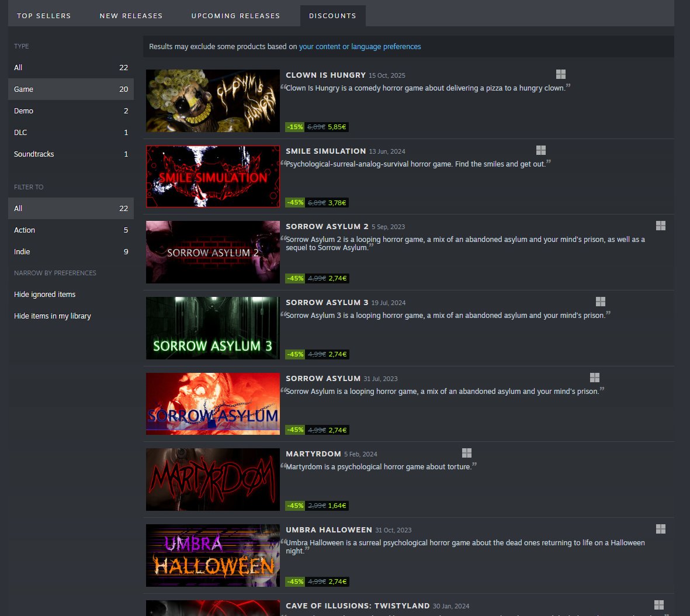This screenshot has height=616, width=690.
Task: Open Sorrow Asylum 2 capsule image
Action: pyautogui.click(x=213, y=252)
